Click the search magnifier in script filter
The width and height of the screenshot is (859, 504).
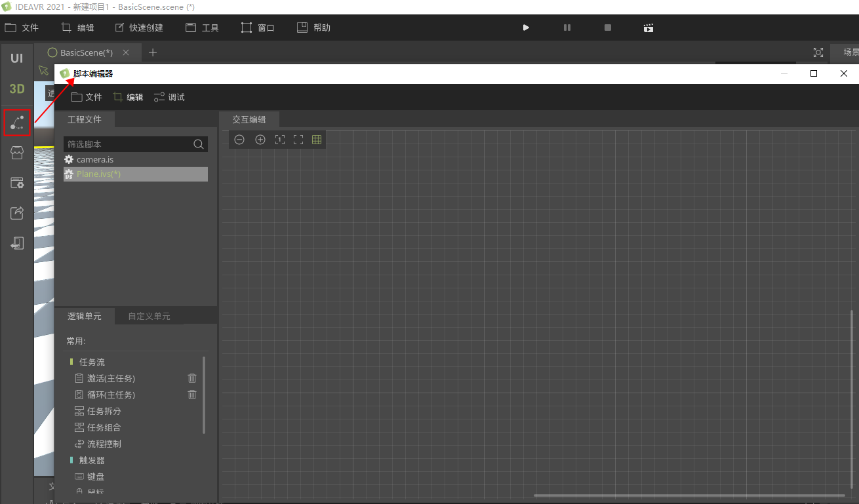(199, 144)
